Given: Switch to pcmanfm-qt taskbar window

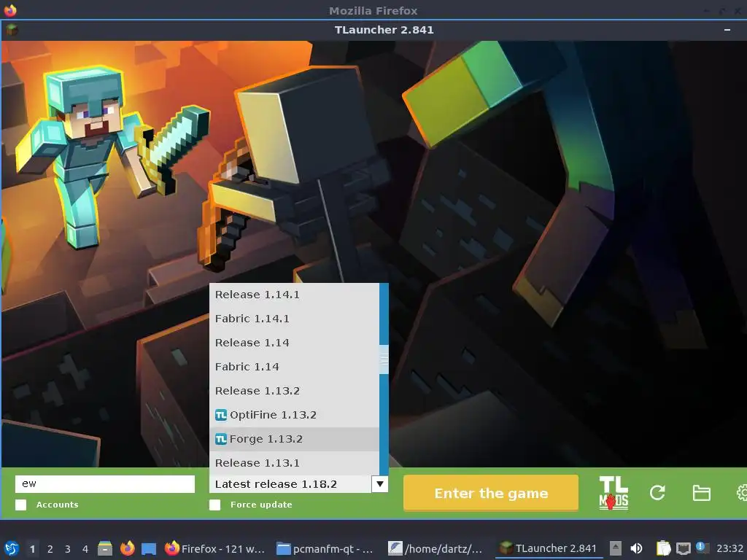Looking at the screenshot, I should coord(325,548).
